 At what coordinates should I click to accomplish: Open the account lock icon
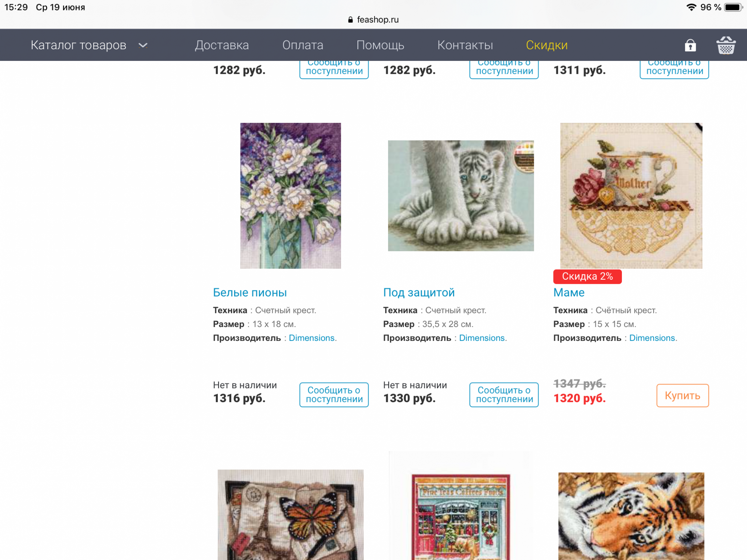click(690, 45)
